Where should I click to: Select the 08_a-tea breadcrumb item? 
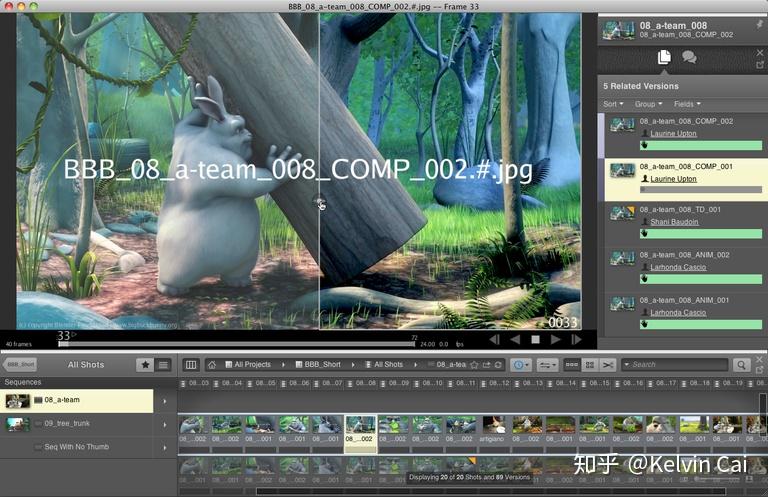coord(446,365)
